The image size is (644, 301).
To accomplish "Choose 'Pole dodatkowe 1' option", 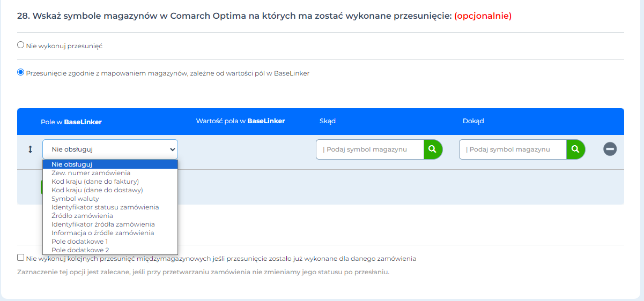I will (x=79, y=242).
